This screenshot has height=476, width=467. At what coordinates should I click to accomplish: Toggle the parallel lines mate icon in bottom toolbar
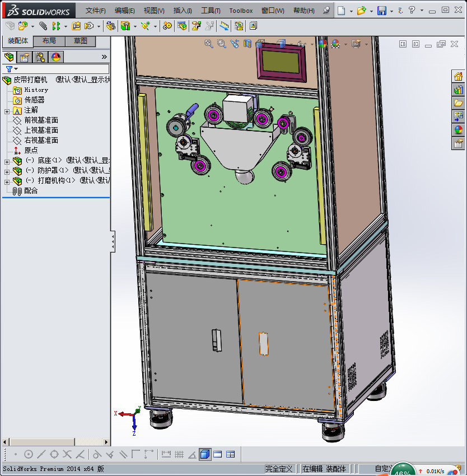click(x=123, y=454)
